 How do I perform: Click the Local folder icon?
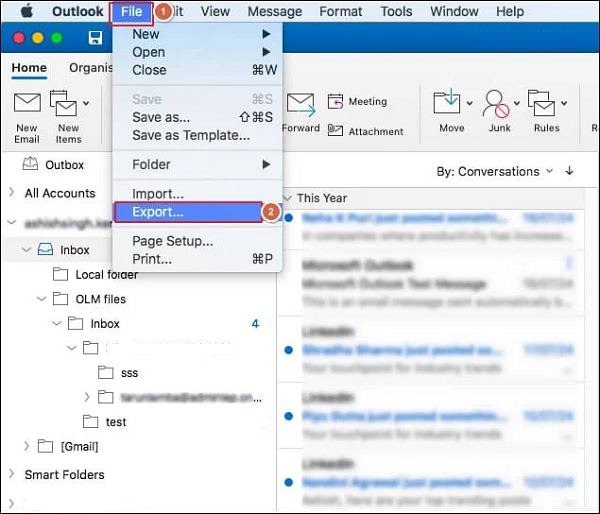[60, 274]
